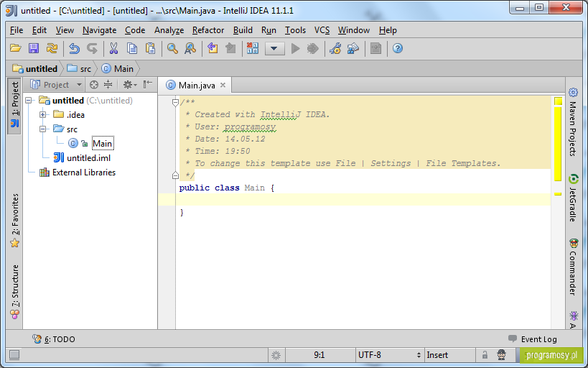Viewport: 588px width, 368px height.
Task: Toggle the 1: Project side panel
Action: 14,106
